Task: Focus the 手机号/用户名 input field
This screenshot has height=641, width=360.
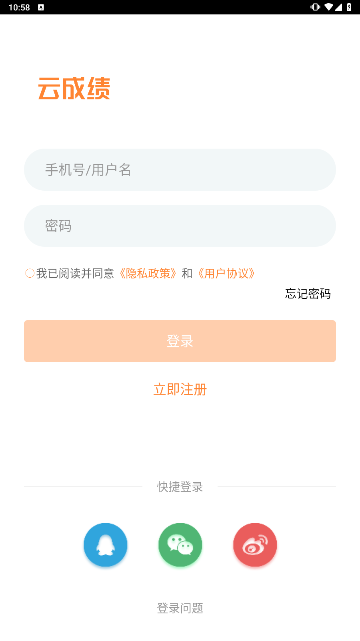Action: click(180, 170)
